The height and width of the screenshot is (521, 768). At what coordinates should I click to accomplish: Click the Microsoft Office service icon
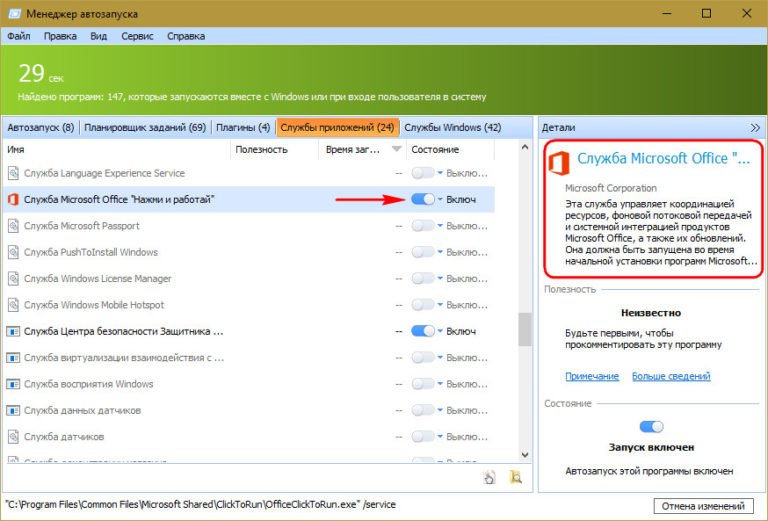[x=14, y=200]
